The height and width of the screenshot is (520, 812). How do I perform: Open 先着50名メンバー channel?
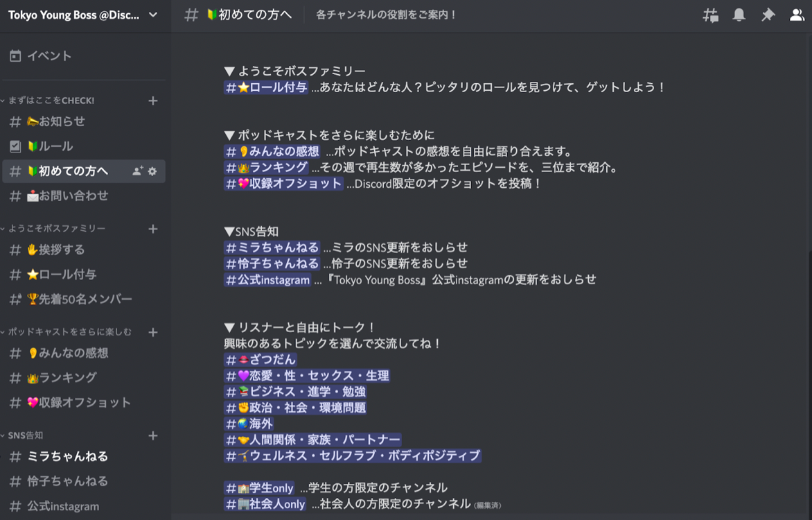coord(84,299)
